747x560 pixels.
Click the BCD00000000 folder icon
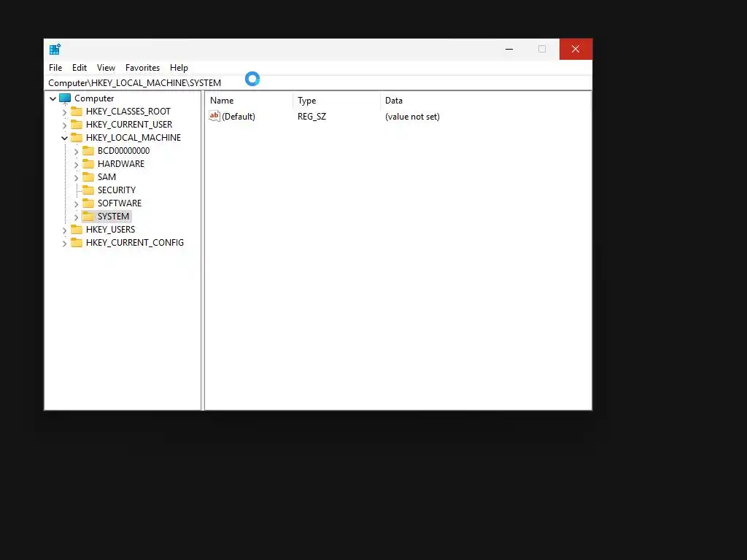(88, 150)
